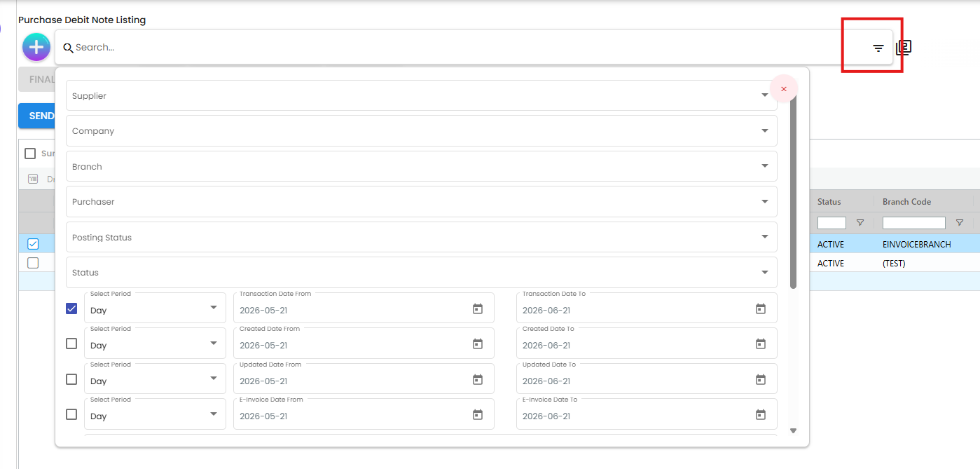Screen dimensions: 980x469
Task: Open calendar for Transaction Date To
Action: (761, 309)
